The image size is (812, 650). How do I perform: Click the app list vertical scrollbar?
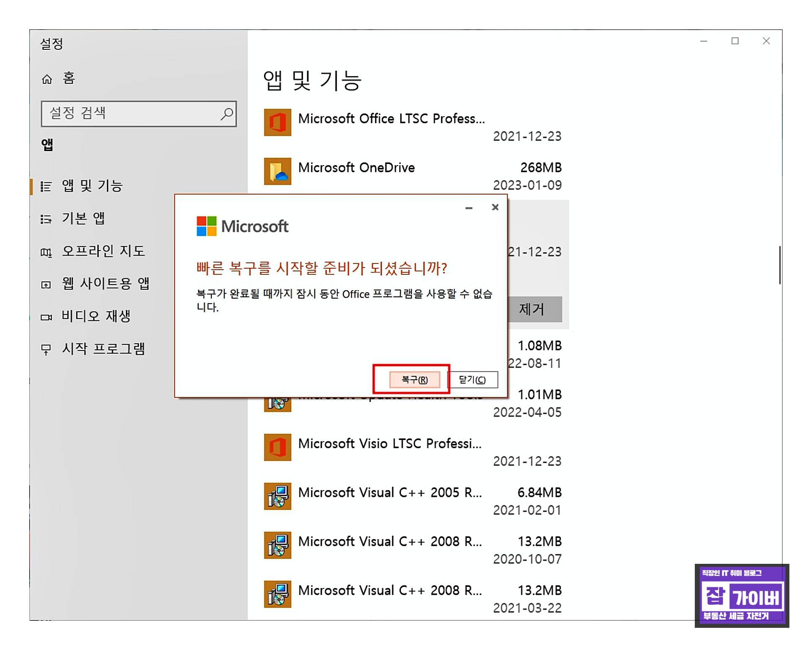point(780,265)
